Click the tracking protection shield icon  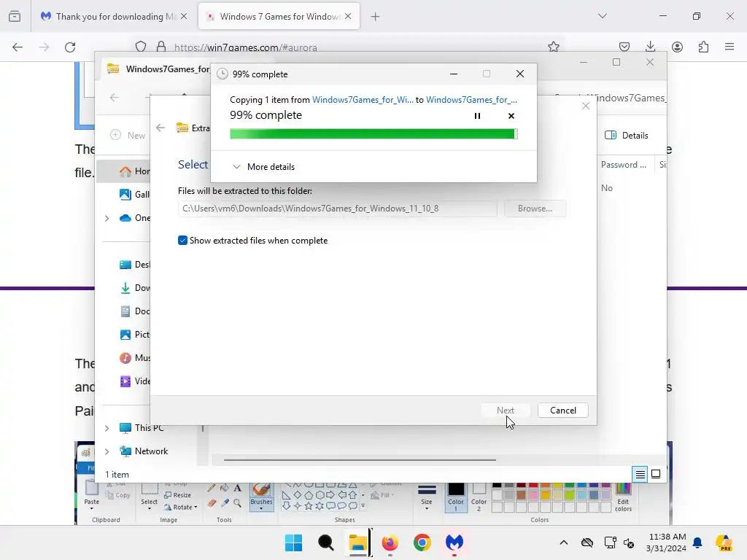[141, 47]
